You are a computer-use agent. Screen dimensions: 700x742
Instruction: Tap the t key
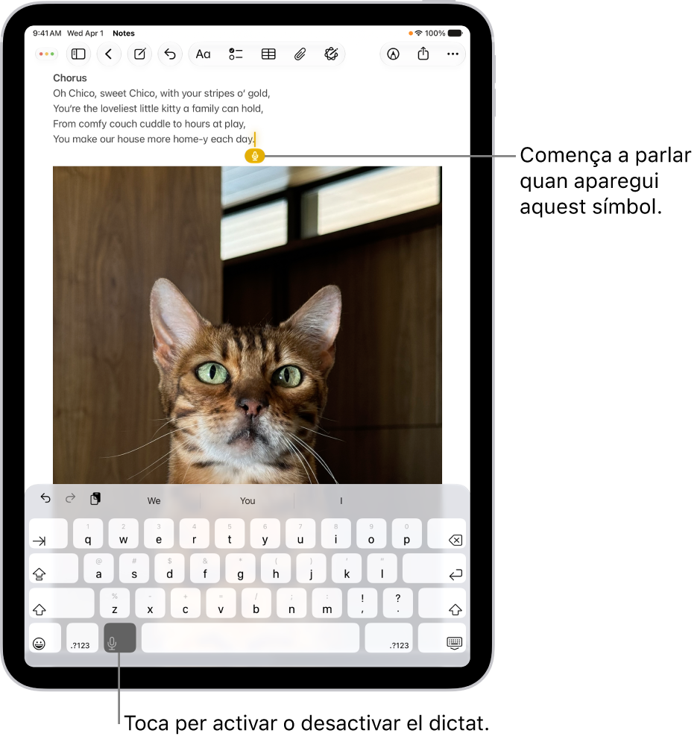pyautogui.click(x=230, y=533)
